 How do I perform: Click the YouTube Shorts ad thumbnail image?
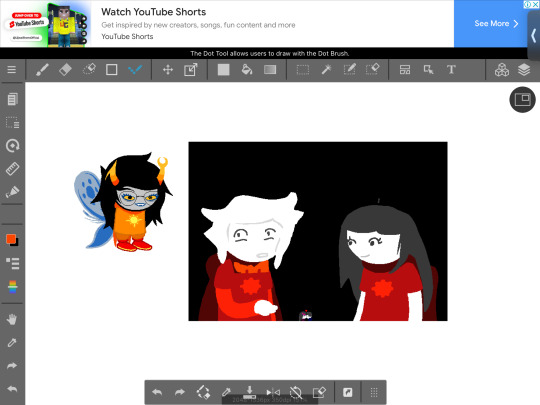[46, 24]
